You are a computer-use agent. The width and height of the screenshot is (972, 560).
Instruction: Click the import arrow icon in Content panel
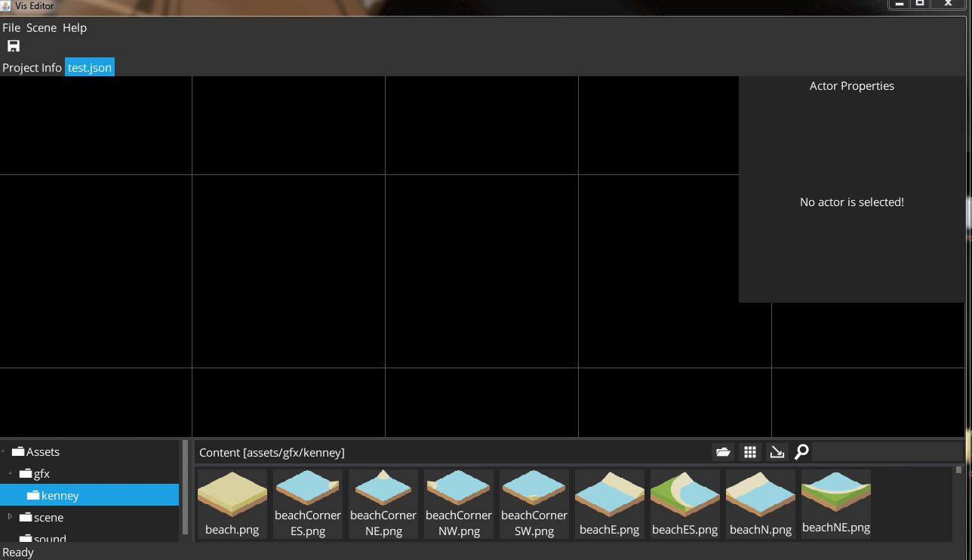776,452
